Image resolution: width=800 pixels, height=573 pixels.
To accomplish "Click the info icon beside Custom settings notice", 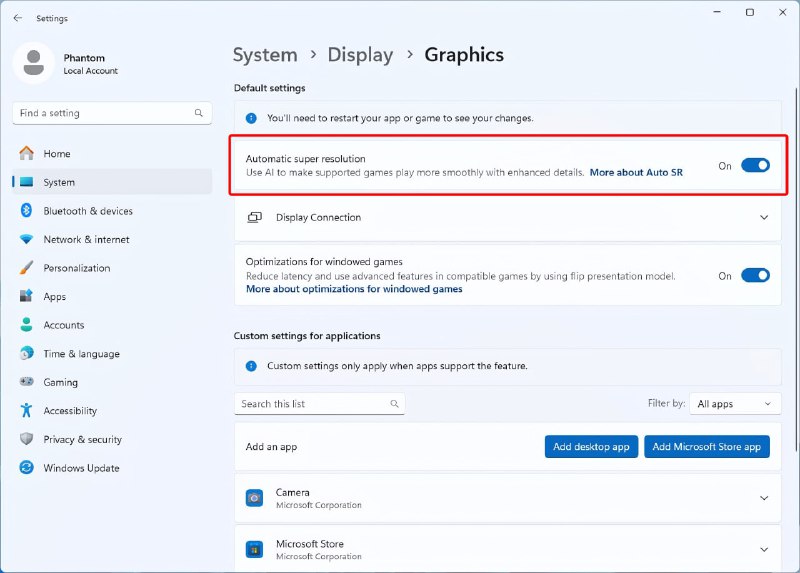I will (251, 366).
